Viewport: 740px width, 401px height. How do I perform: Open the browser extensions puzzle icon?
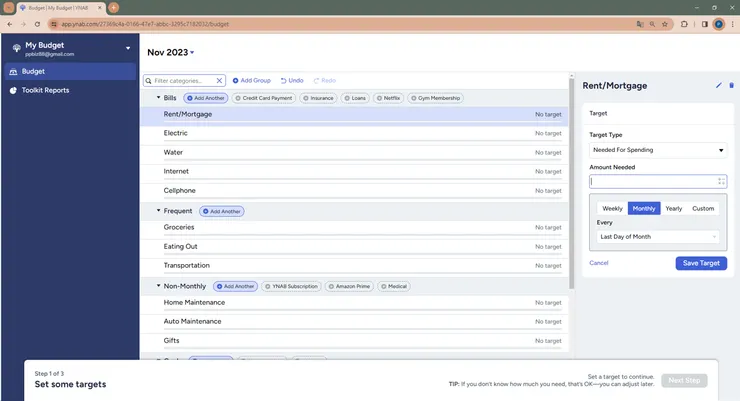pos(684,24)
